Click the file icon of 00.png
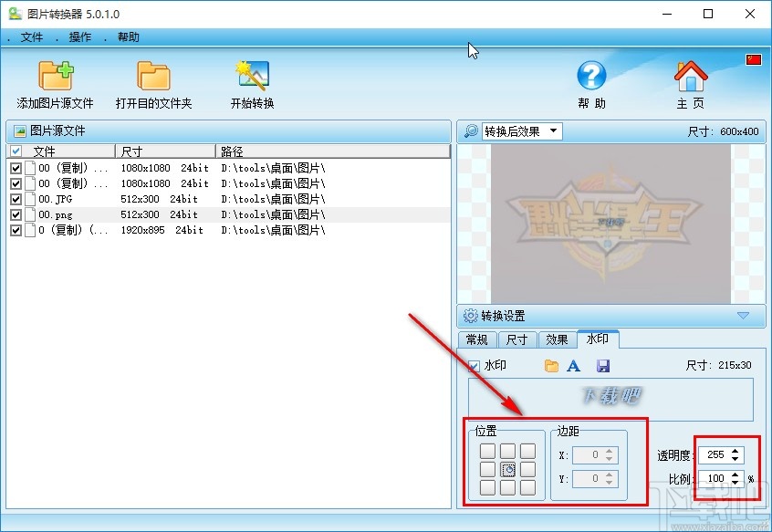This screenshot has width=772, height=532. tap(30, 214)
